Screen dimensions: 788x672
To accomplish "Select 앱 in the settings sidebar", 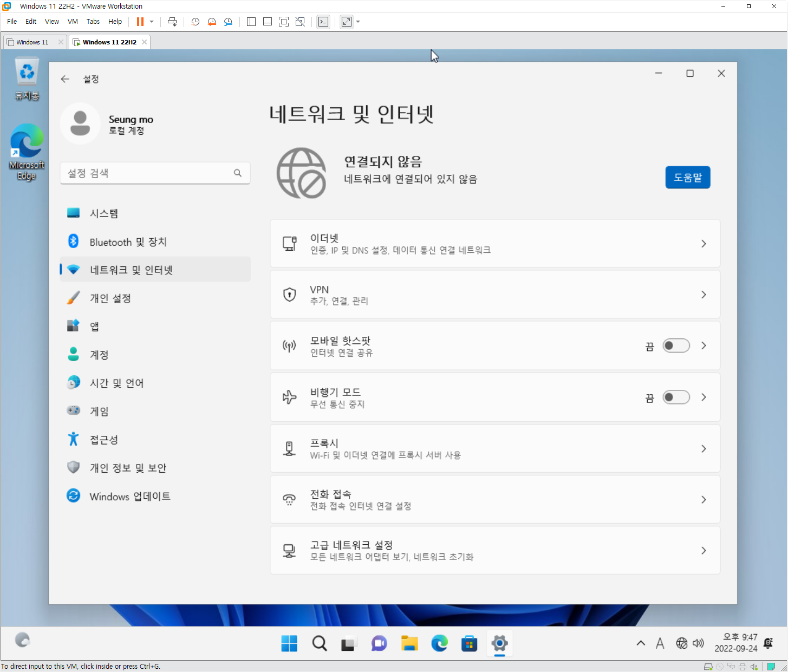I will pyautogui.click(x=155, y=327).
